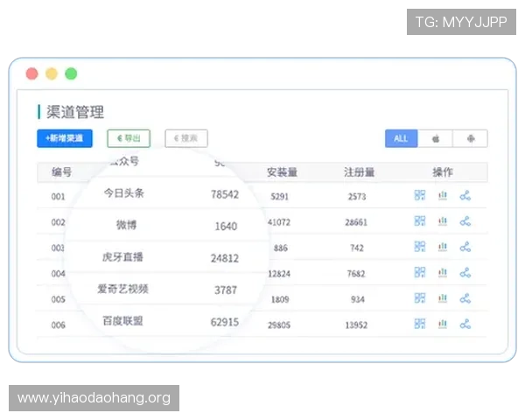Image resolution: width=525 pixels, height=420 pixels.
Task: Click share icon for channel 003
Action: click(465, 247)
